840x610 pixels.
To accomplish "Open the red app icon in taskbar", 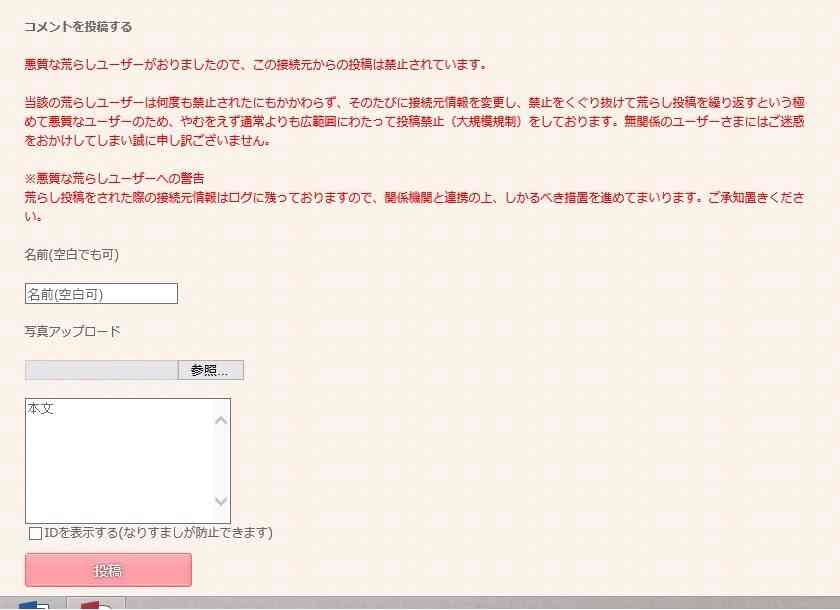I will pos(96,605).
